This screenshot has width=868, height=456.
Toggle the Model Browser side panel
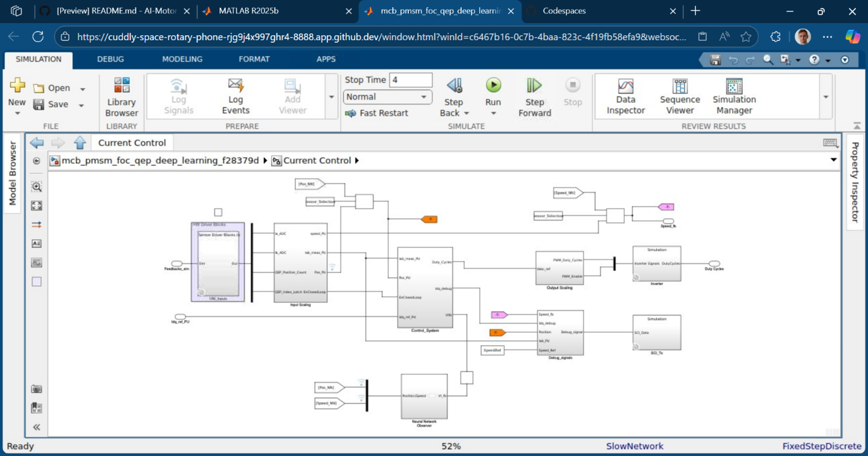click(x=12, y=173)
